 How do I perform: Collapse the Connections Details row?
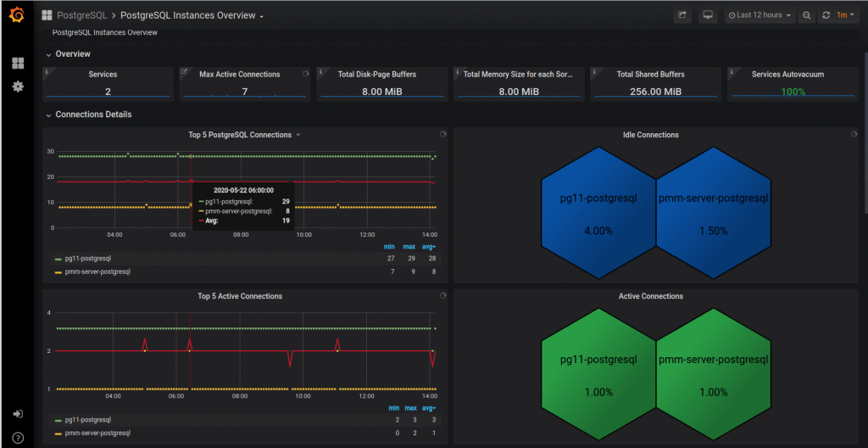(x=93, y=115)
